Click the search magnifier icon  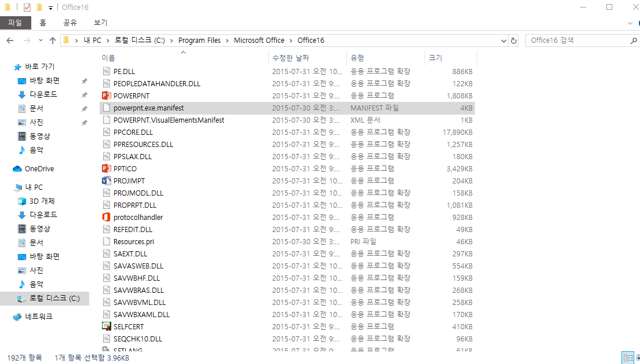point(634,41)
